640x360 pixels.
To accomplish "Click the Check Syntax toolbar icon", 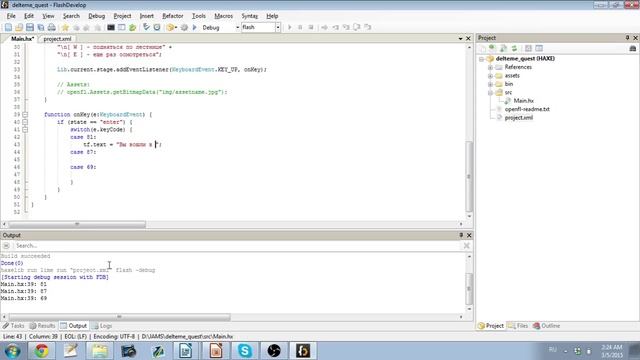I will 146,27.
